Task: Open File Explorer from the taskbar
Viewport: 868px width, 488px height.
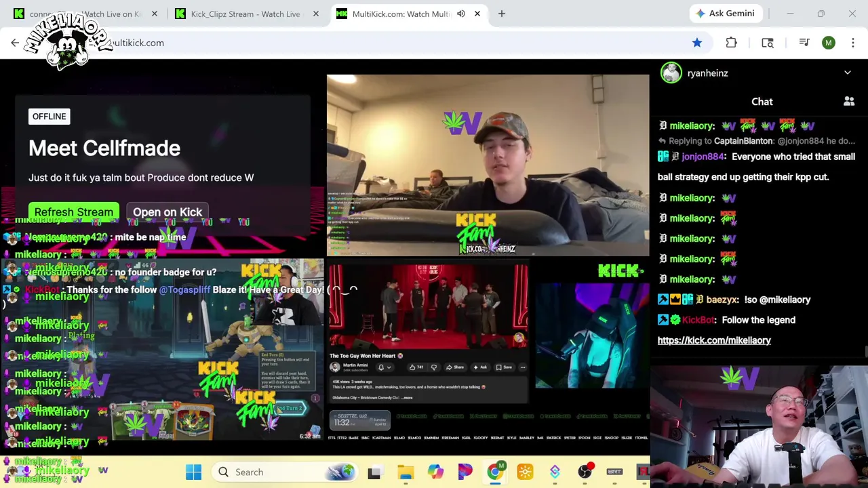Action: click(x=406, y=472)
